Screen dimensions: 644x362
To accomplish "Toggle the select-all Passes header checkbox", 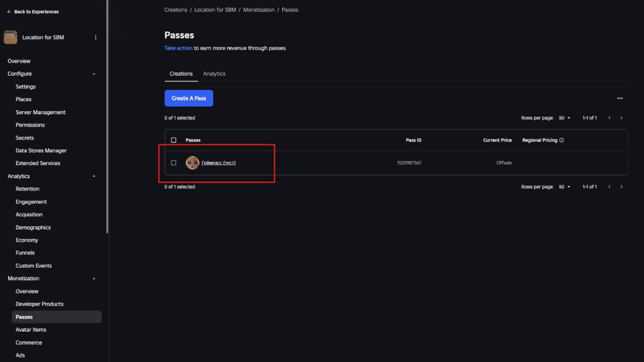I will pyautogui.click(x=174, y=140).
